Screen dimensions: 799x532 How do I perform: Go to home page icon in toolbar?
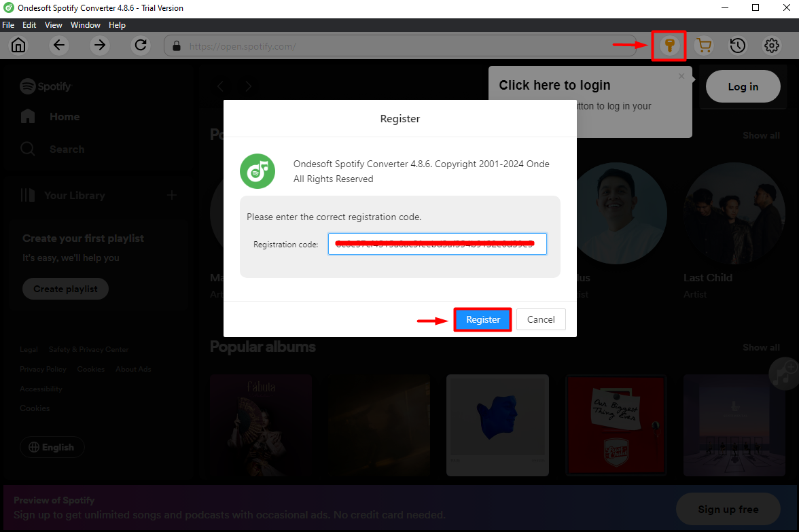point(18,46)
